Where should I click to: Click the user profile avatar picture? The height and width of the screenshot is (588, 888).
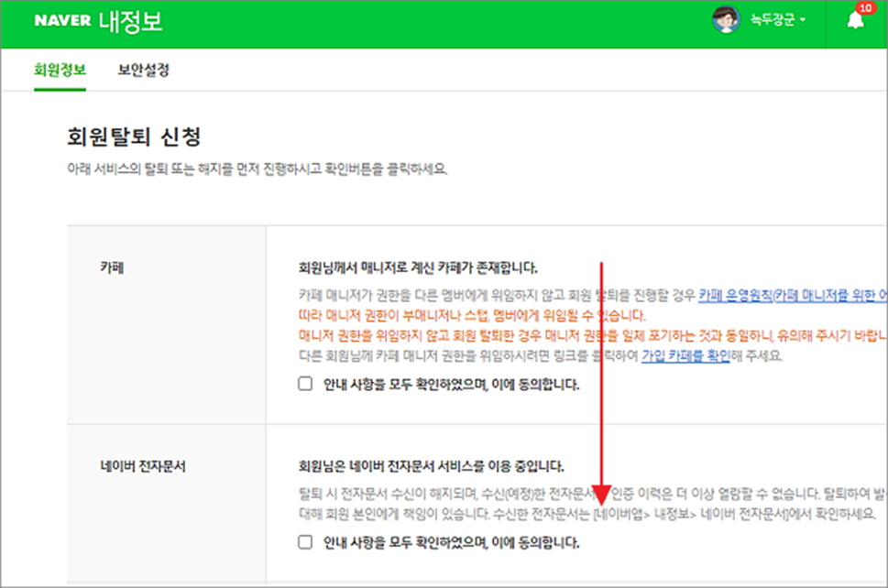(x=726, y=20)
